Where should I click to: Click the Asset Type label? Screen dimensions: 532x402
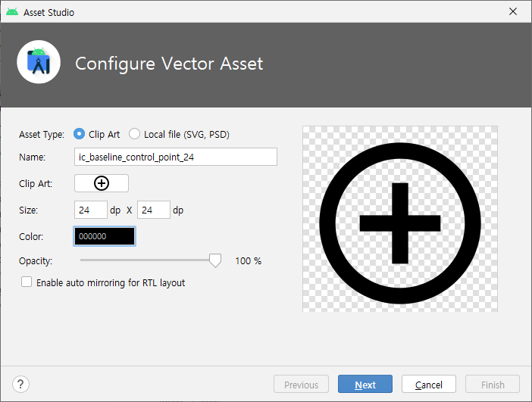point(42,135)
